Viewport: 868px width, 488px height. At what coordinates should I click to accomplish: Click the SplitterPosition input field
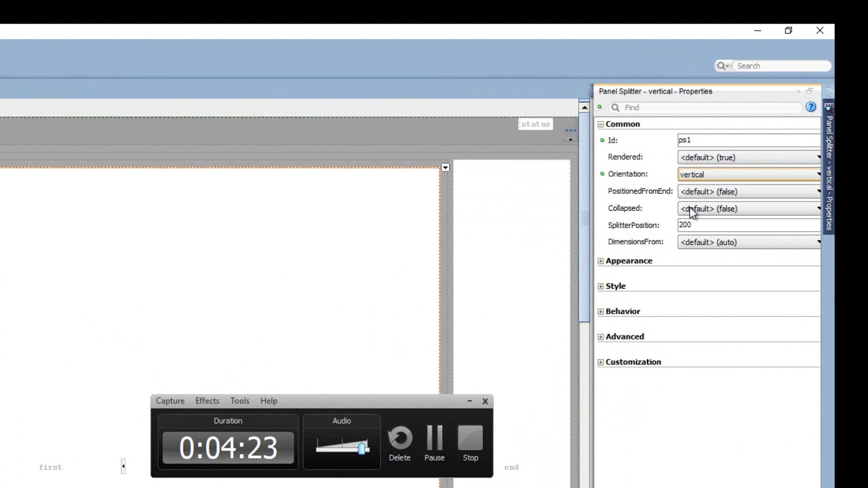click(749, 225)
